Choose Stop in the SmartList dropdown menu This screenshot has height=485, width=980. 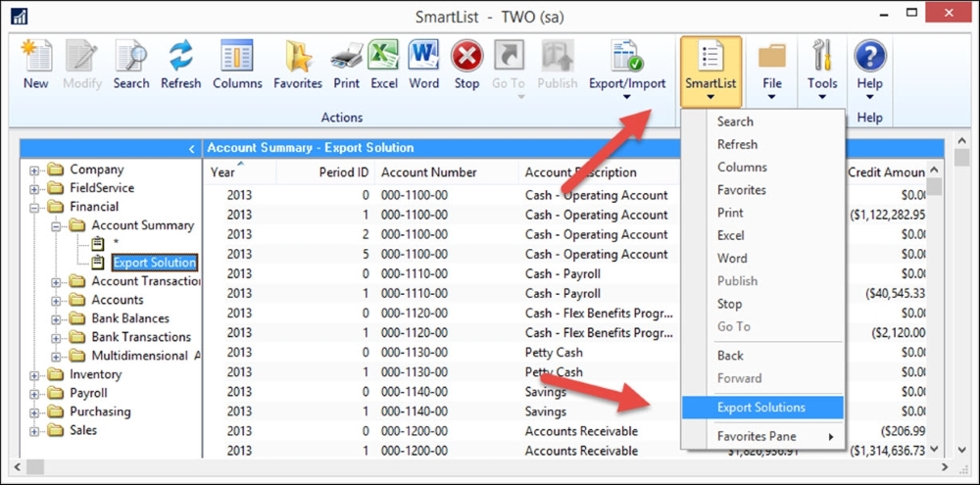762,305
